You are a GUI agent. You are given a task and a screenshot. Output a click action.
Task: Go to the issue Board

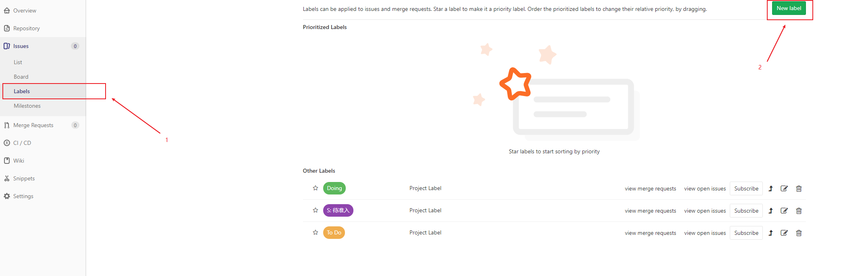point(21,77)
